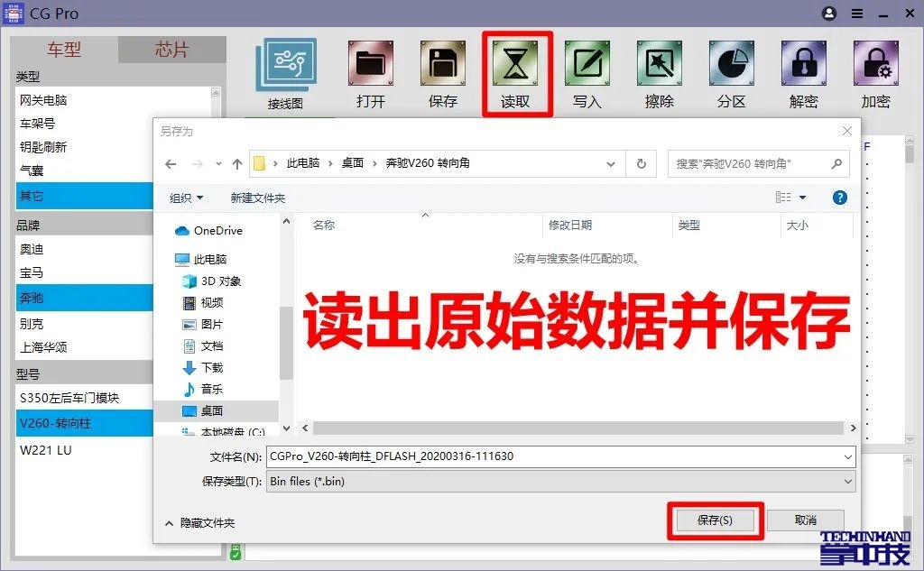
Task: Switch to the 芯片 chip tab
Action: pyautogui.click(x=171, y=50)
